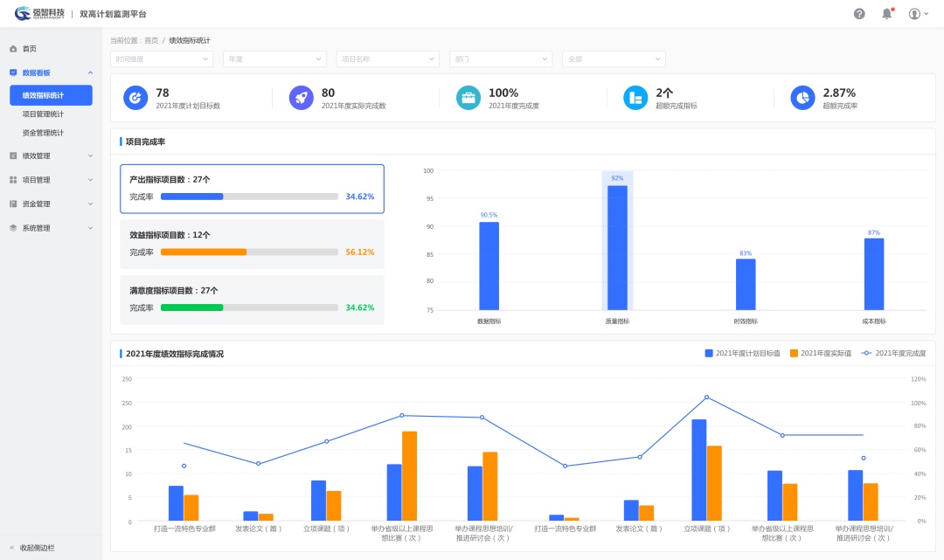Click the help question mark icon
Viewport: 944px width, 560px height.
click(859, 14)
